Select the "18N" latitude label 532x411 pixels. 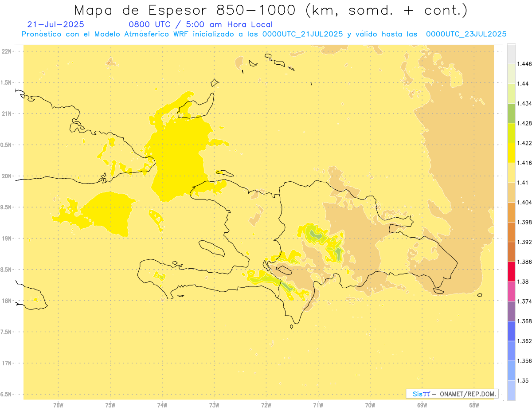click(x=7, y=301)
